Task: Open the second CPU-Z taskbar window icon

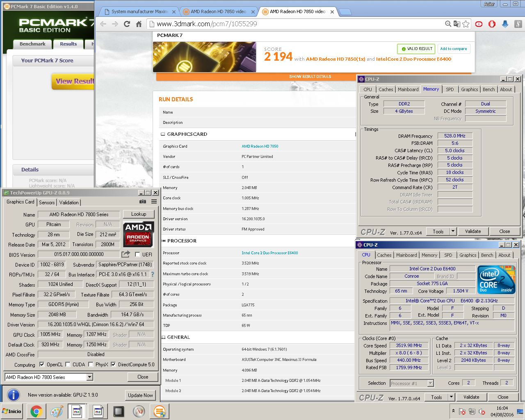Action: pos(98,411)
